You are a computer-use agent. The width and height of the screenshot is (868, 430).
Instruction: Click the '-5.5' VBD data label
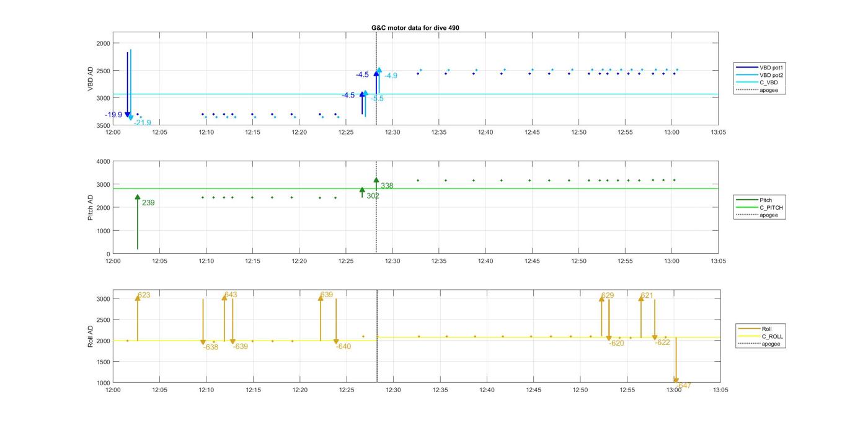378,99
